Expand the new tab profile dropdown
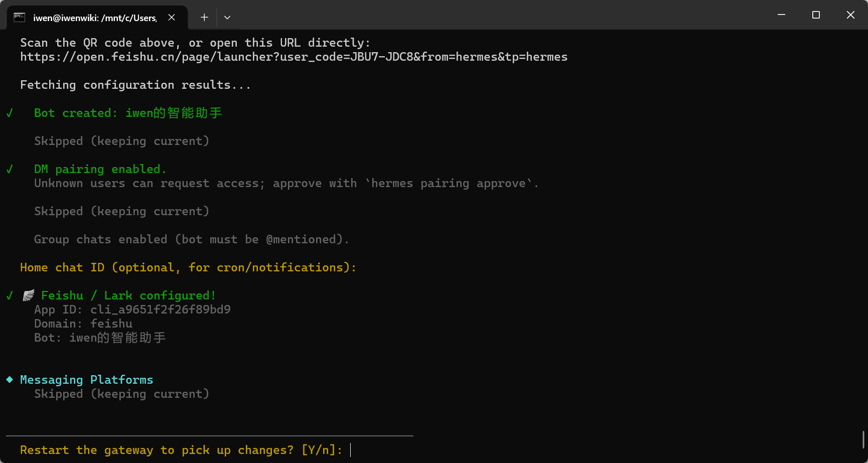Viewport: 868px width, 463px height. point(227,18)
